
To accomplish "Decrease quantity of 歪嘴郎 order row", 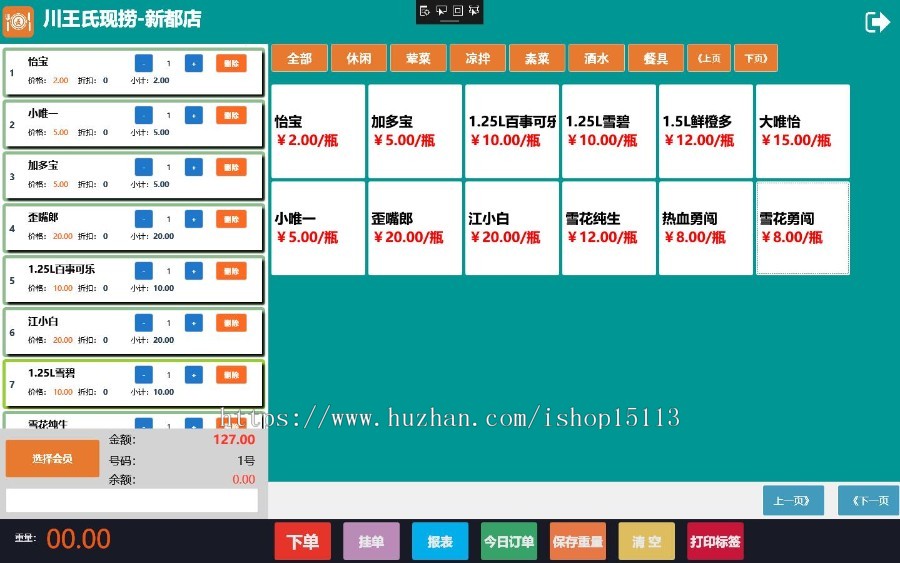I will (143, 219).
